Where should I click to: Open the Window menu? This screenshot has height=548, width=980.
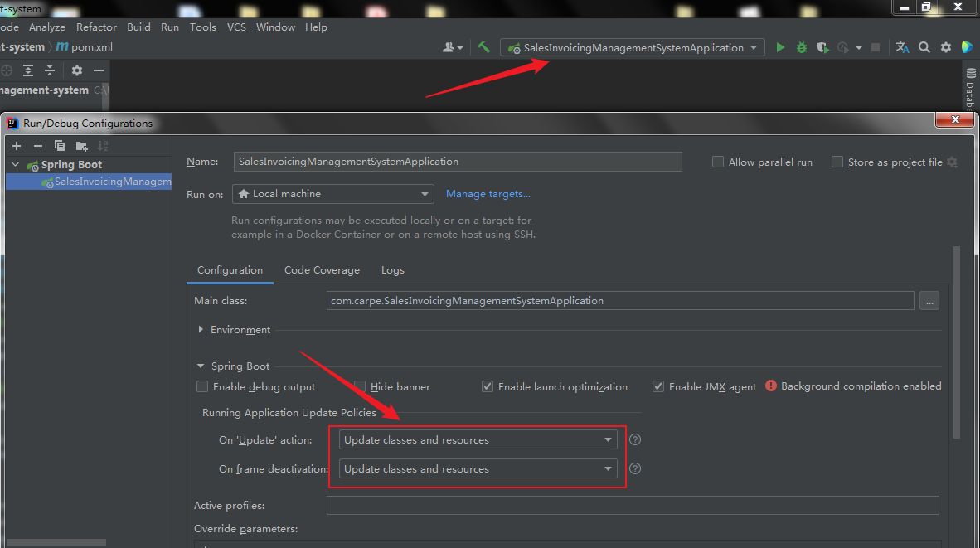pos(275,27)
